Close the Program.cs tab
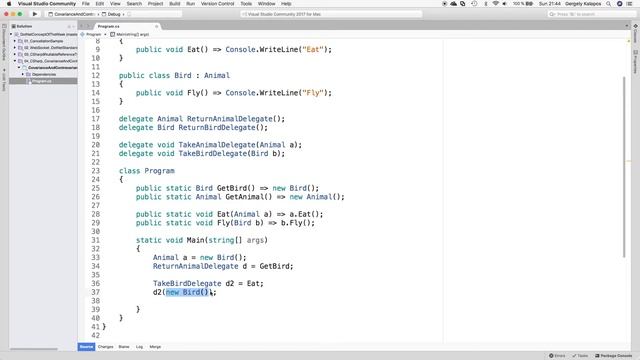640x360 pixels. pos(156,26)
